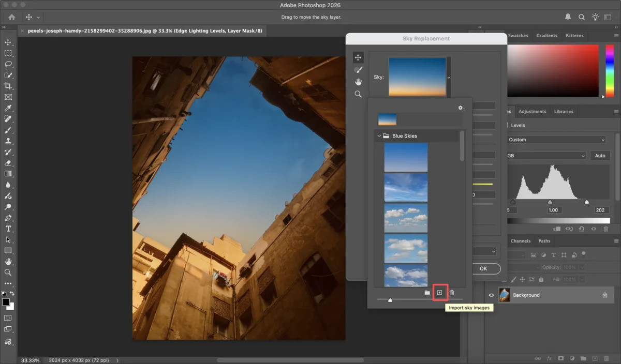Toggle Levels adjustment visibility eye icon
The image size is (621, 364).
click(594, 229)
